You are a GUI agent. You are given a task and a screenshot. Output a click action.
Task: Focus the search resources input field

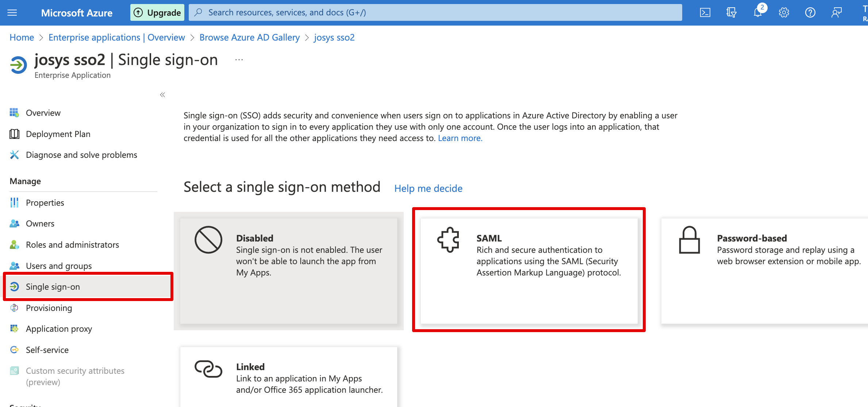coord(434,13)
